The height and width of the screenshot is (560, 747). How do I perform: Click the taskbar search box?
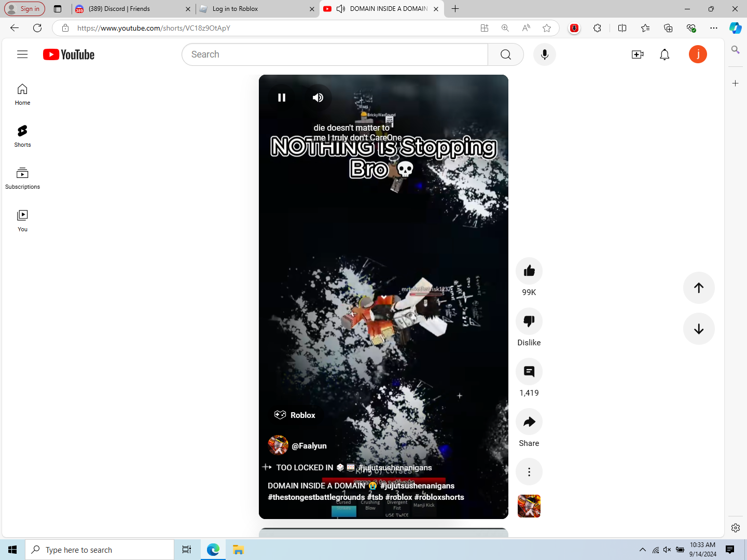[100, 550]
